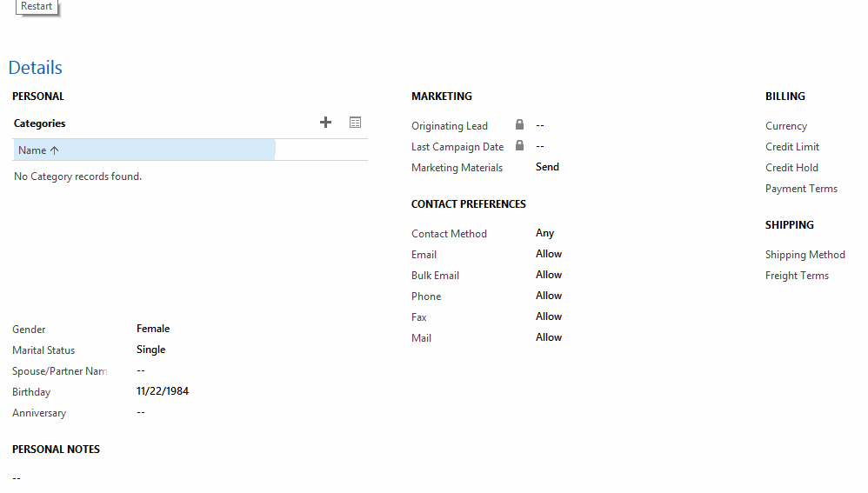Screen dimensions: 868x493
Task: Click the lock icon beside Last Campaign Date
Action: (519, 146)
